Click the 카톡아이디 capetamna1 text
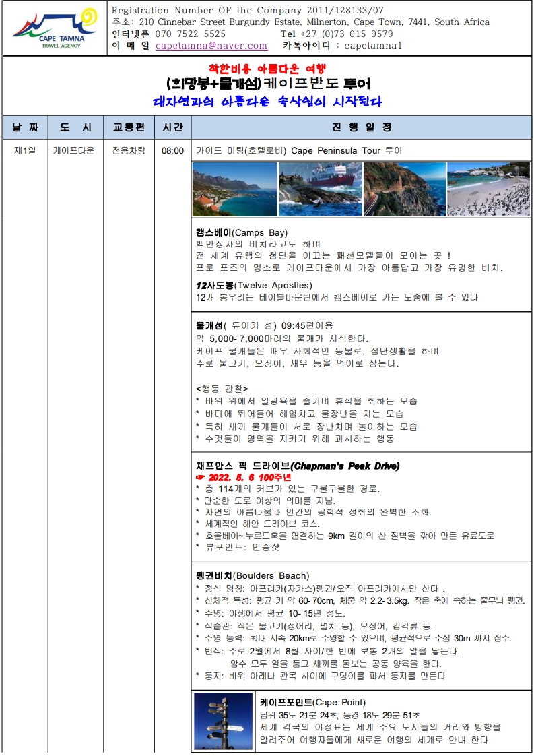534x756 pixels. point(342,46)
